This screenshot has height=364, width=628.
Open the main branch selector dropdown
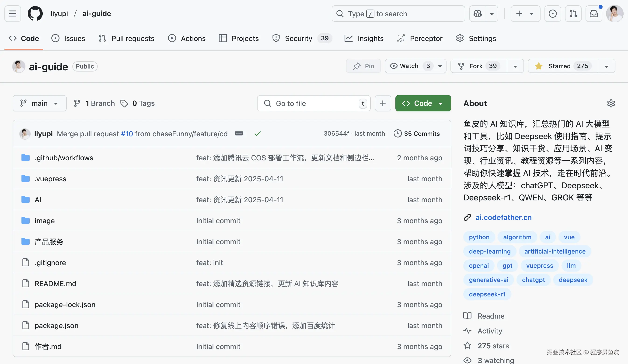(x=39, y=103)
